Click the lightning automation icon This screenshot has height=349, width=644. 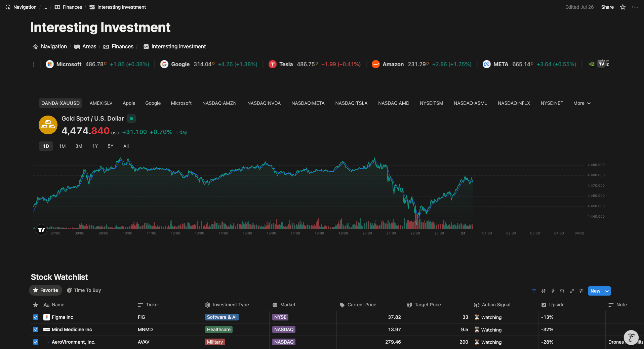553,291
